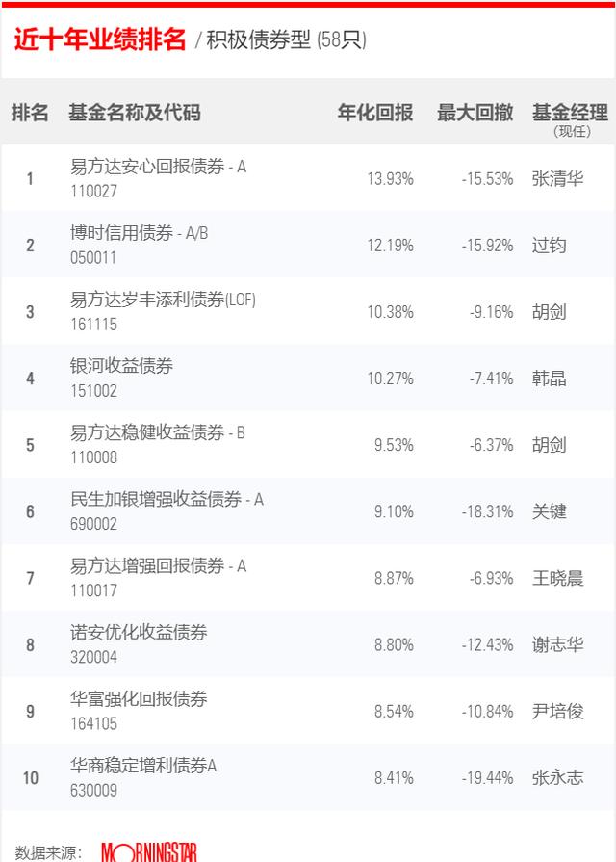Open 银河收益债券 fund entry
The image size is (616, 862).
point(121,366)
